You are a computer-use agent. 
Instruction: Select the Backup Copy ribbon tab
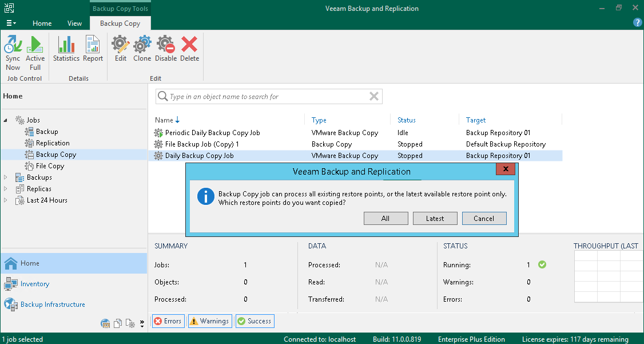click(x=120, y=23)
